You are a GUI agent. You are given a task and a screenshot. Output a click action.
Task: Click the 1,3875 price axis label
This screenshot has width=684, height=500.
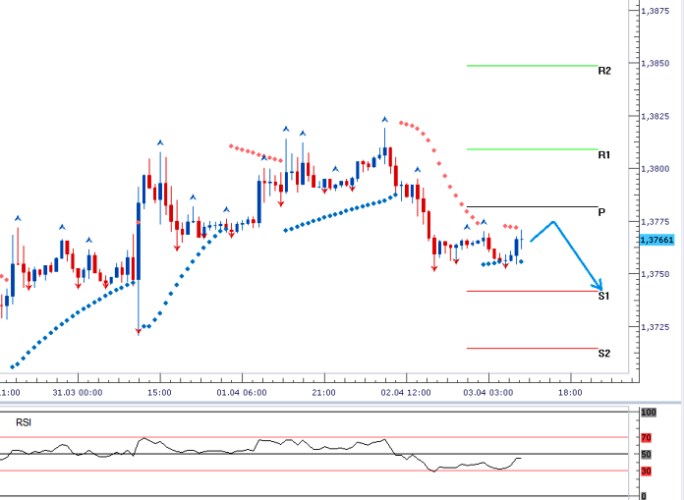pos(655,11)
